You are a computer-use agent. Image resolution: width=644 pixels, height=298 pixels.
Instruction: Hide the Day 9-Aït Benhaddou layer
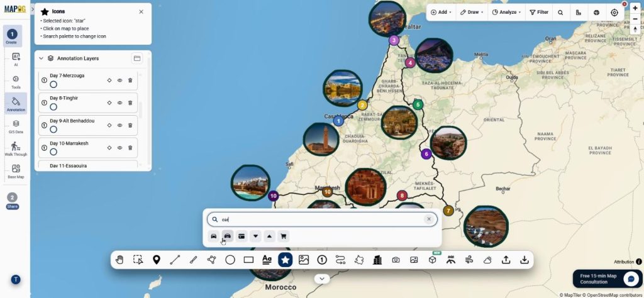point(120,126)
